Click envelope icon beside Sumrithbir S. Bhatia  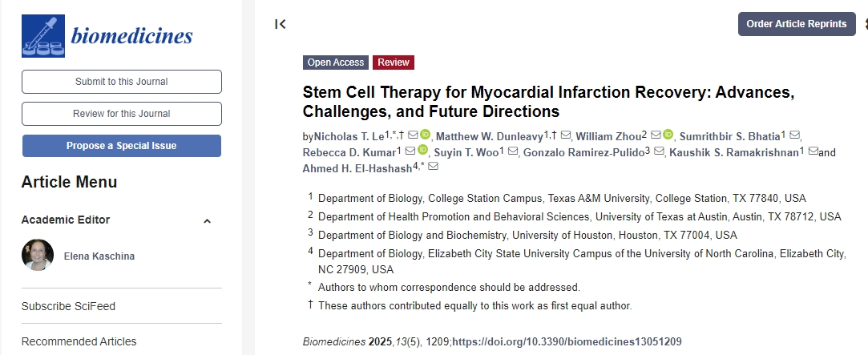pyautogui.click(x=795, y=135)
